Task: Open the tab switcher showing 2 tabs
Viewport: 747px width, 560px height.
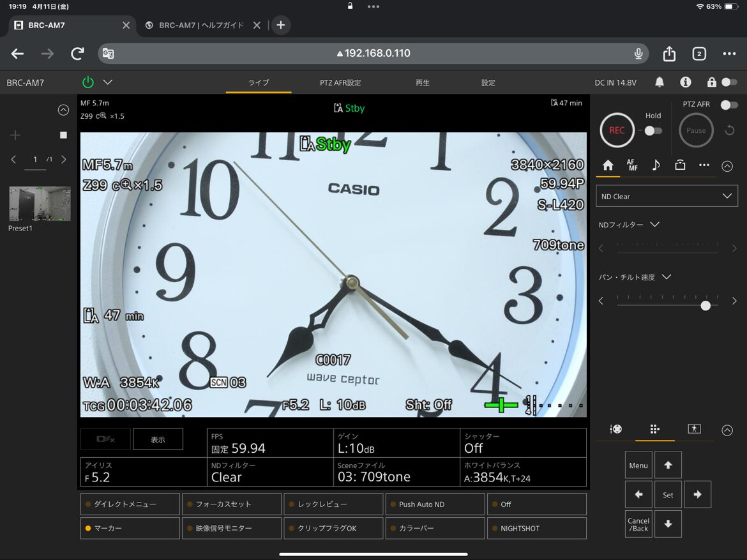Action: (x=699, y=54)
